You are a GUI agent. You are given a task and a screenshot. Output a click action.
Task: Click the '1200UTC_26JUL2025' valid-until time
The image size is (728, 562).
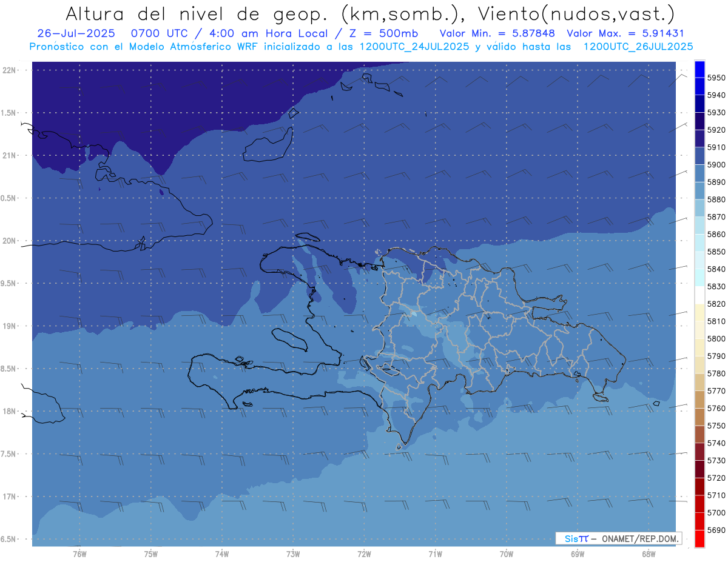(x=638, y=46)
